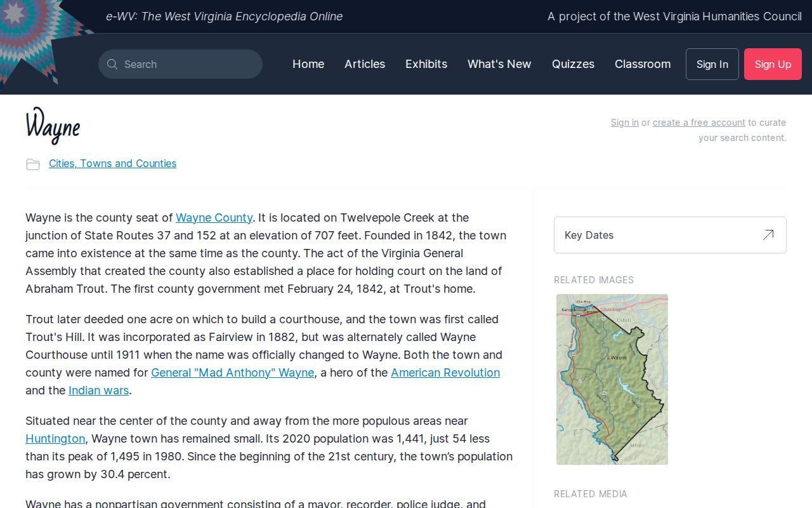Image resolution: width=812 pixels, height=508 pixels.
Task: Click the RELATED IMAGES label
Action: [x=594, y=279]
